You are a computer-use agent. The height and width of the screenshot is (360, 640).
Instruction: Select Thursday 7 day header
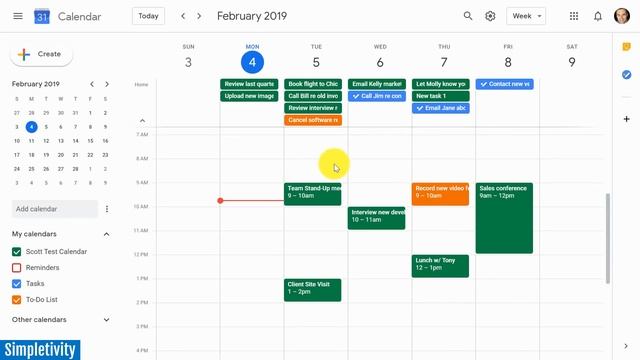tap(444, 62)
